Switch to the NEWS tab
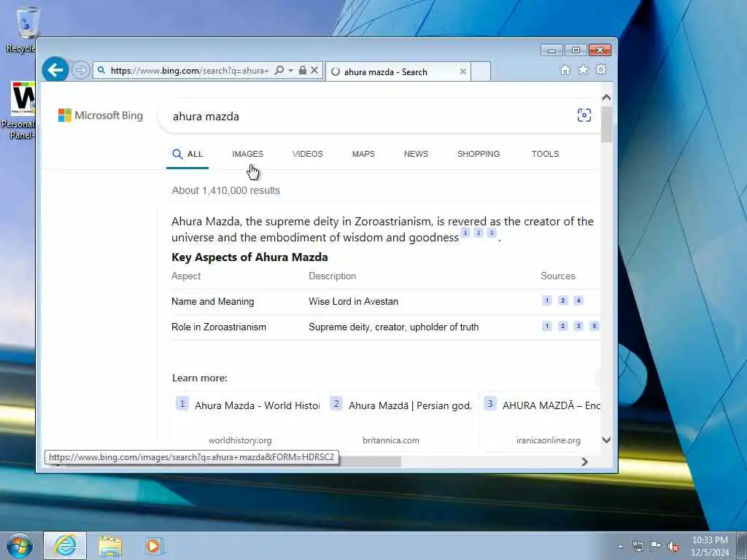The image size is (747, 560). 416,154
